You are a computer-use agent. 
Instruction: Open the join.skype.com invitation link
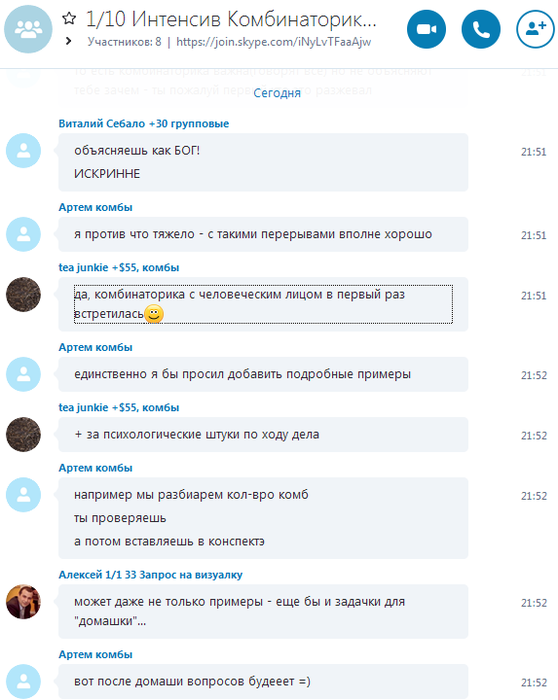pos(273,42)
